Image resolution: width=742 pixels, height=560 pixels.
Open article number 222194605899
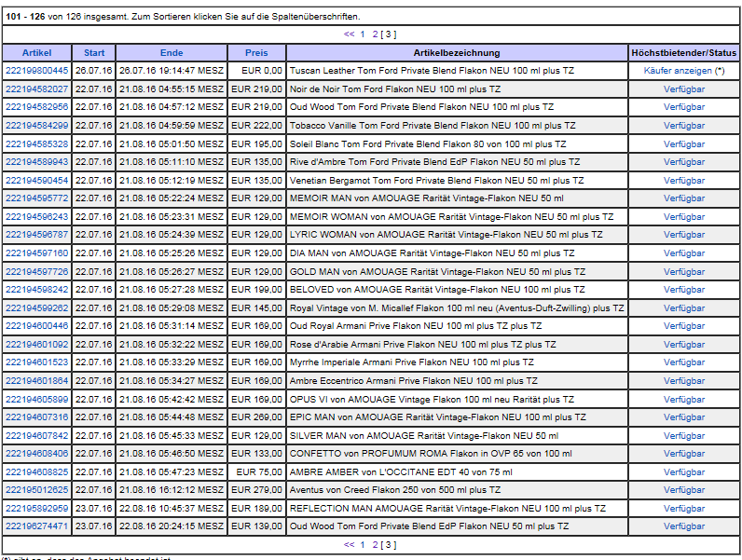37,399
